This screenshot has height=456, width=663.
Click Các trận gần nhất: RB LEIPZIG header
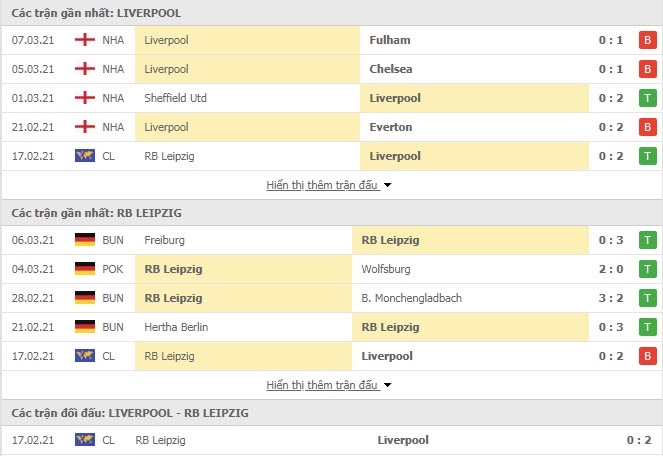coord(96,213)
